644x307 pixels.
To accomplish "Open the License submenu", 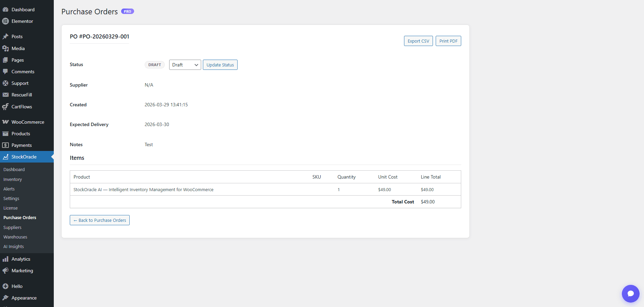I will click(11, 208).
